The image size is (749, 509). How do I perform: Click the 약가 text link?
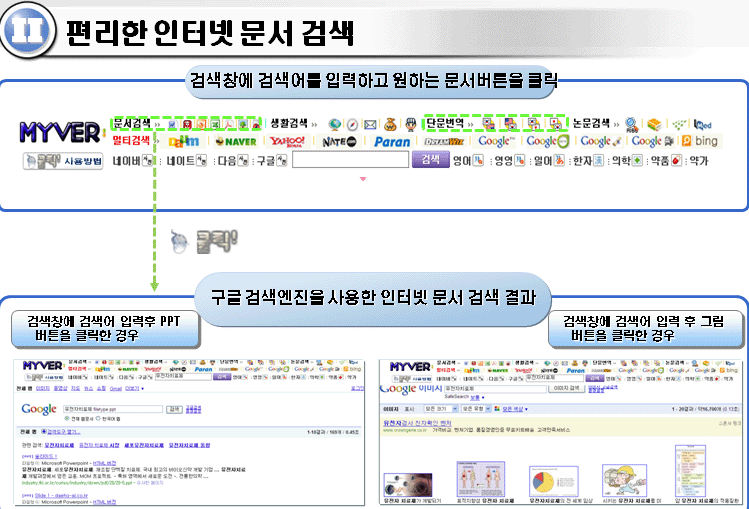pyautogui.click(x=698, y=161)
